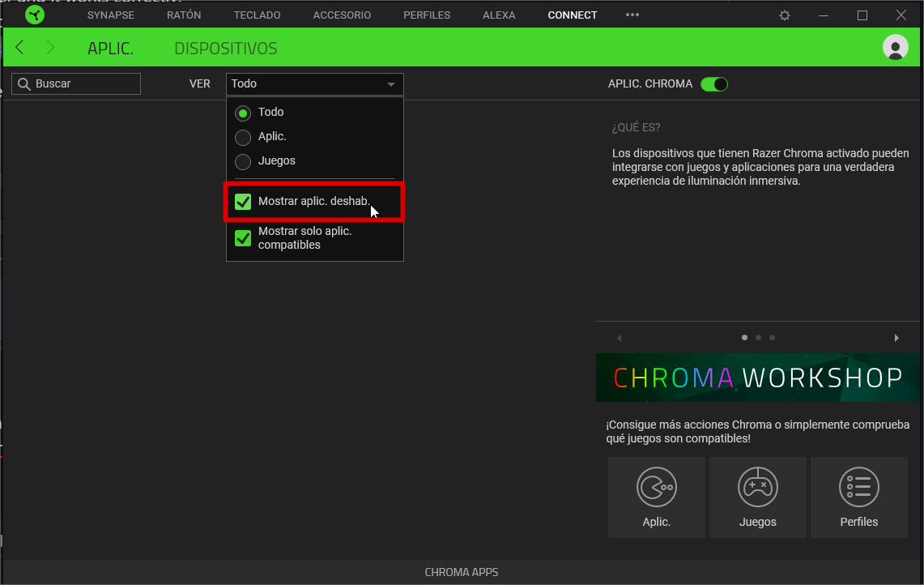Open the RATÓN tab

click(x=184, y=15)
